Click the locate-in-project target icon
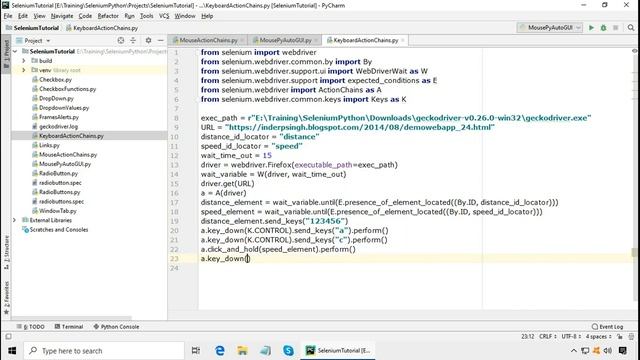This screenshot has height=360, width=640. click(121, 40)
